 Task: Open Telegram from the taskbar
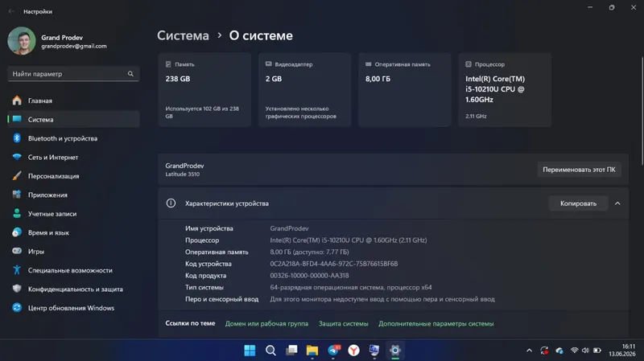click(333, 351)
